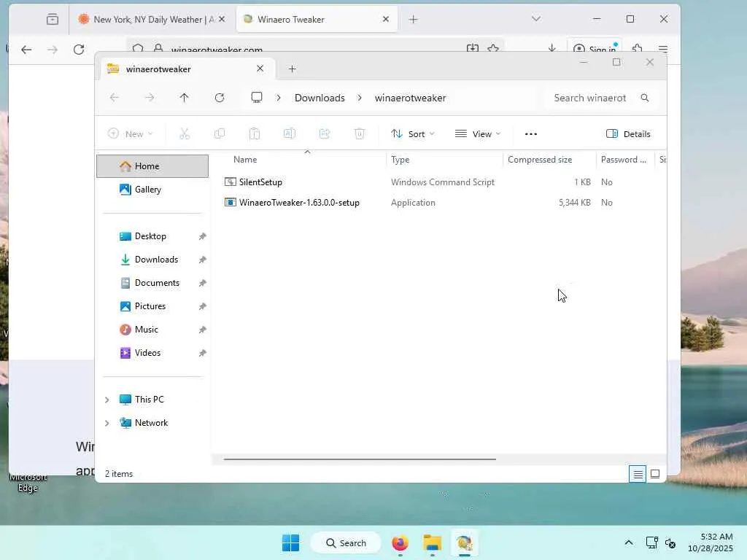
Task: Open Firefox tab overview icon at left of tabs
Action: pyautogui.click(x=53, y=19)
